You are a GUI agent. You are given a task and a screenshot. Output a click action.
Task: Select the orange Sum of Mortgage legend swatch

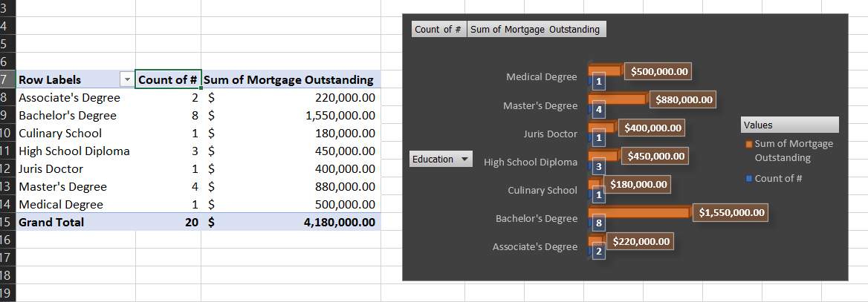click(x=749, y=144)
